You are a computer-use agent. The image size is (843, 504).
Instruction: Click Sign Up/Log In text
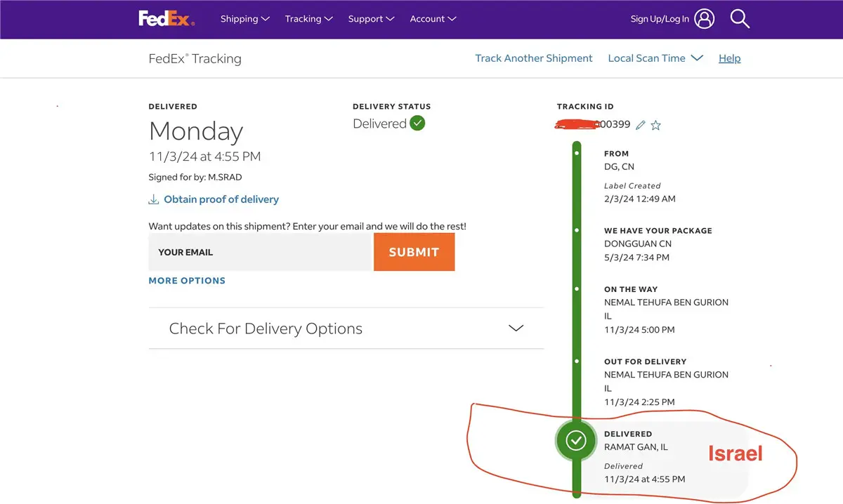(x=660, y=19)
